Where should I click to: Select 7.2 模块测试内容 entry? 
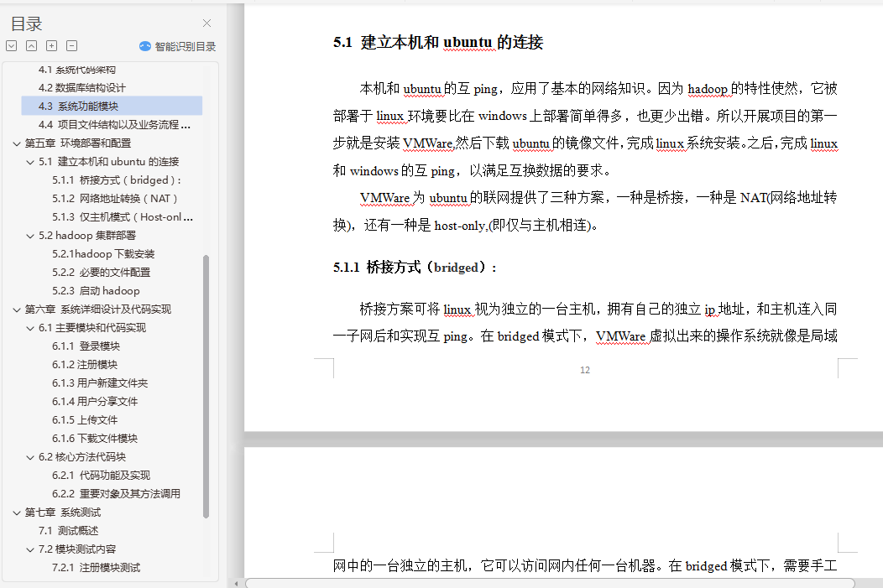tap(77, 549)
